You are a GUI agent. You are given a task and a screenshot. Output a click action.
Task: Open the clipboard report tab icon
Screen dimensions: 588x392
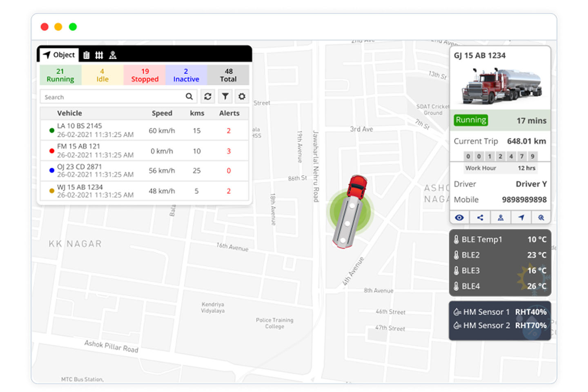(86, 55)
